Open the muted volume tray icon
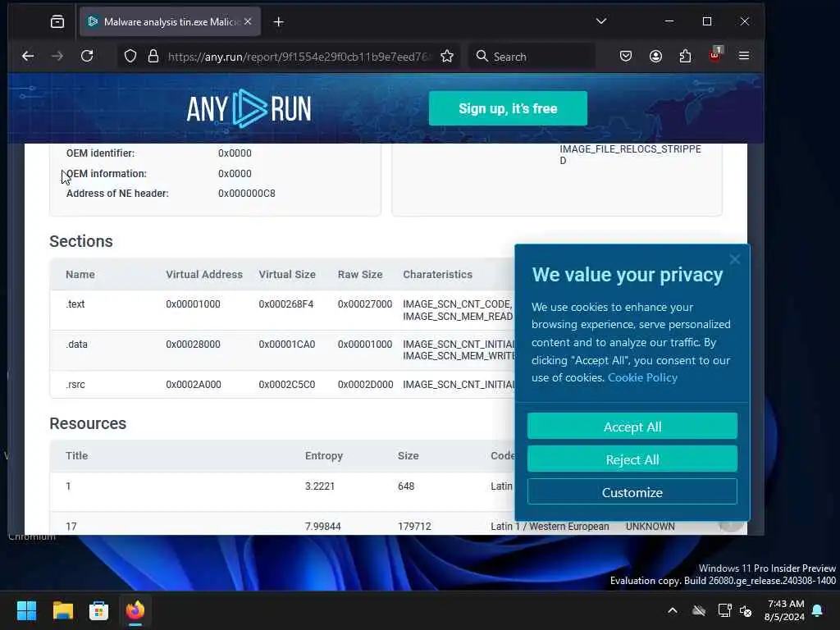The width and height of the screenshot is (840, 630). tap(746, 610)
